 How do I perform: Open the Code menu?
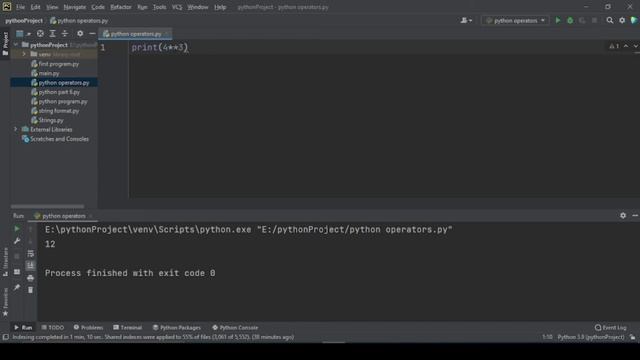[98, 7]
